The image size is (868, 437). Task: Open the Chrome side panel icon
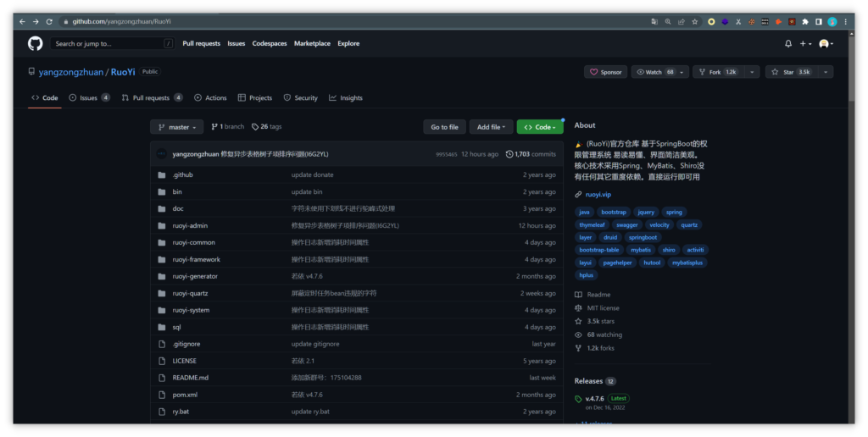click(818, 21)
